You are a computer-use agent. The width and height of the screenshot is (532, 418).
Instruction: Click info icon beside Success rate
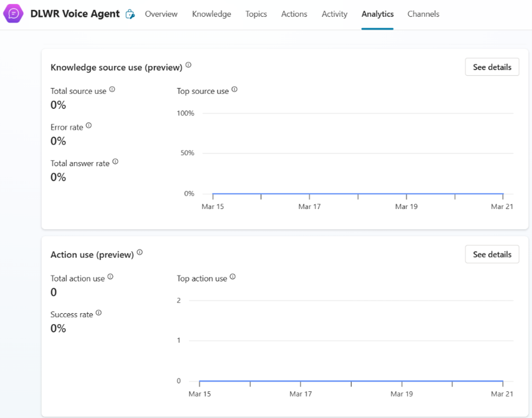pyautogui.click(x=98, y=313)
